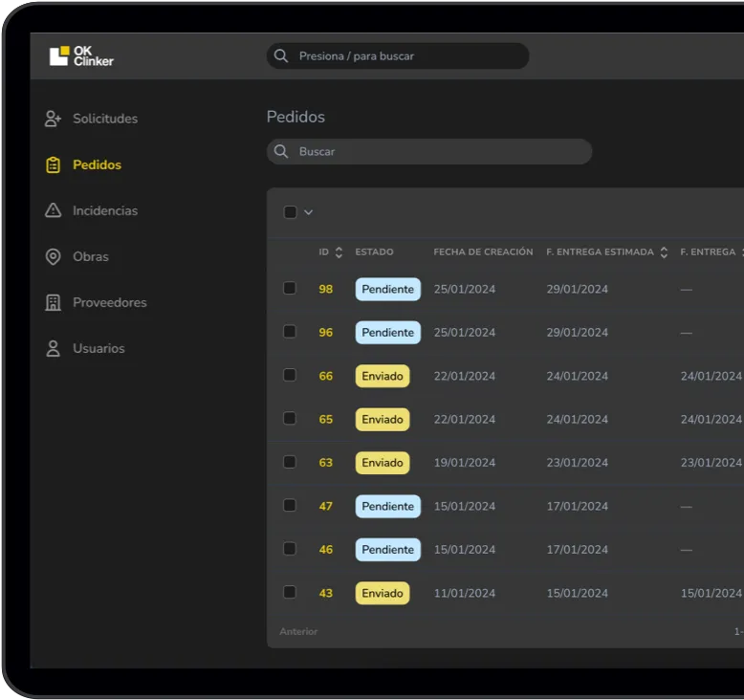Click the magnifier icon in Buscar field

(281, 151)
